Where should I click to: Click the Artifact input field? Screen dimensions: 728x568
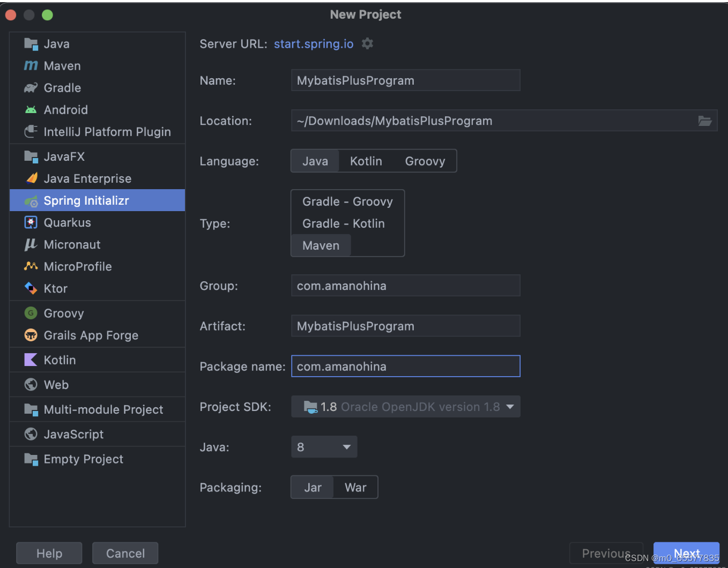click(x=406, y=326)
